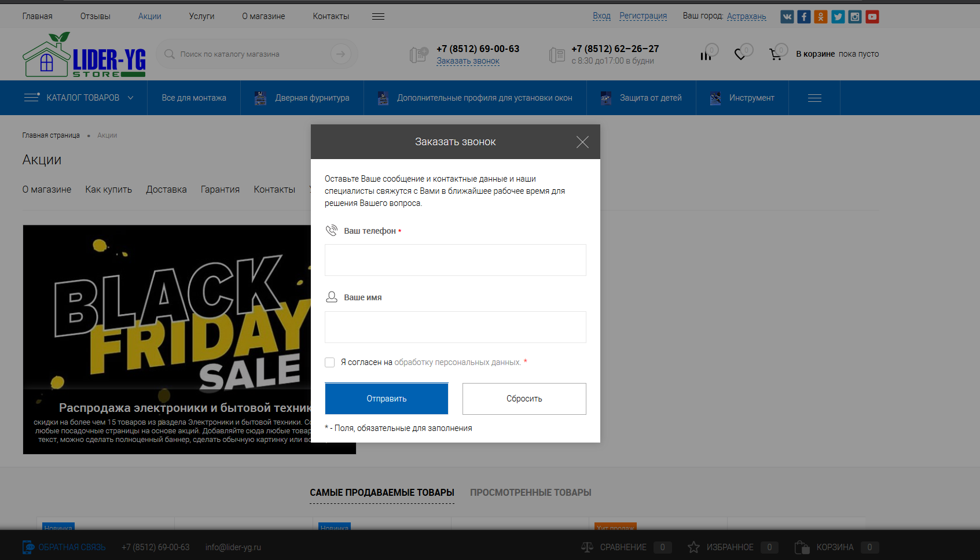Click the Сравнение scales icon in footer
The width and height of the screenshot is (980, 560).
point(587,547)
